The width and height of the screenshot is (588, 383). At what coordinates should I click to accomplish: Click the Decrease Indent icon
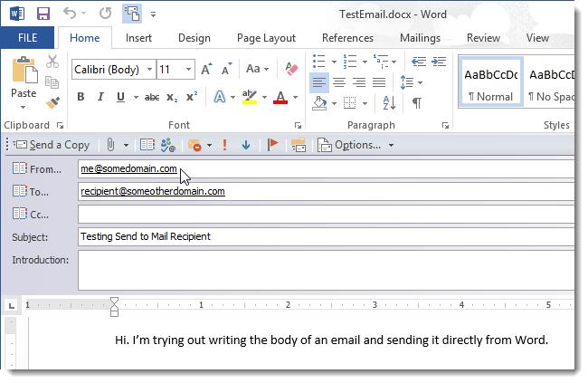pos(419,62)
